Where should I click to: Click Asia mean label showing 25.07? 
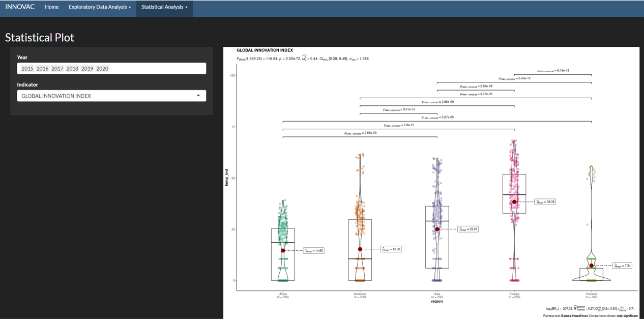[468, 229]
